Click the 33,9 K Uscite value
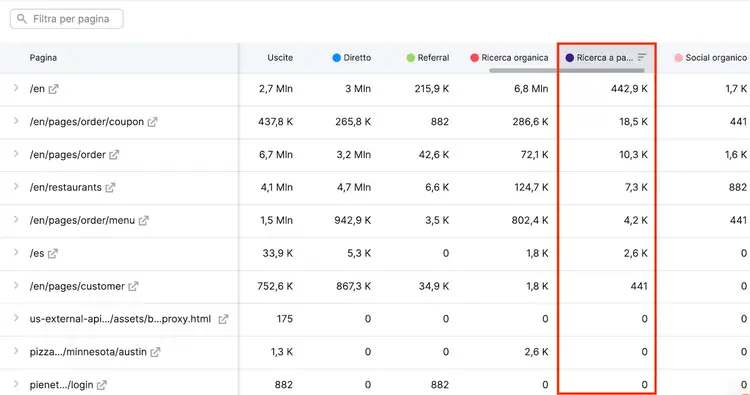Viewport: 750px width, 395px height. click(x=277, y=253)
